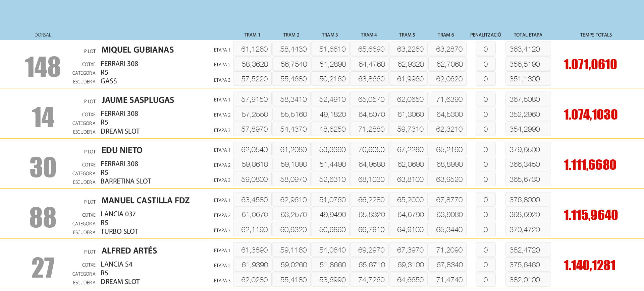The width and height of the screenshot is (644, 291).
Task: Click the time field showing 74,7260
Action: pyautogui.click(x=371, y=280)
